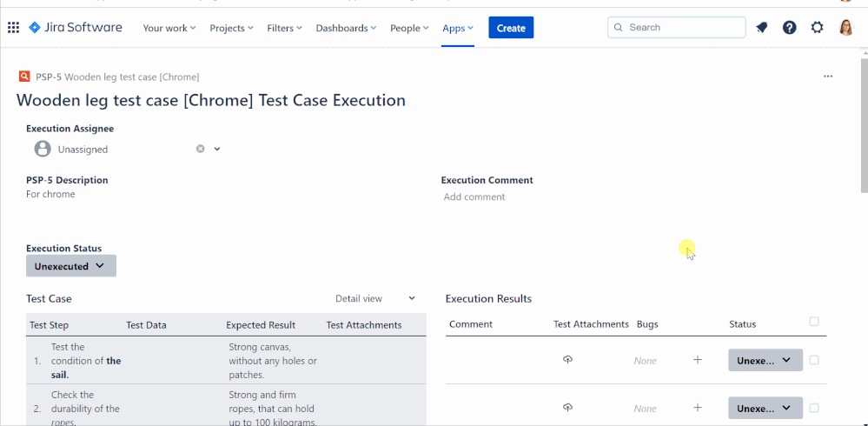The image size is (868, 426).
Task: Add a bug to second step with plus
Action: pyautogui.click(x=698, y=407)
